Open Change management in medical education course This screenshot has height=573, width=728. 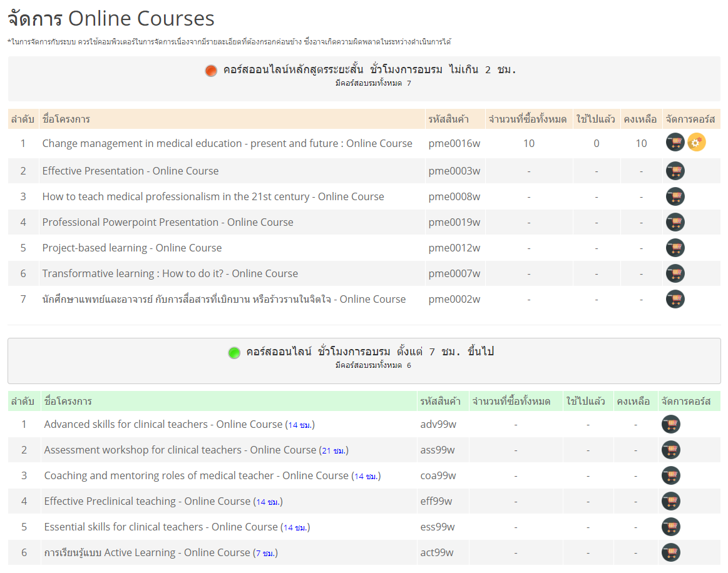point(227,143)
